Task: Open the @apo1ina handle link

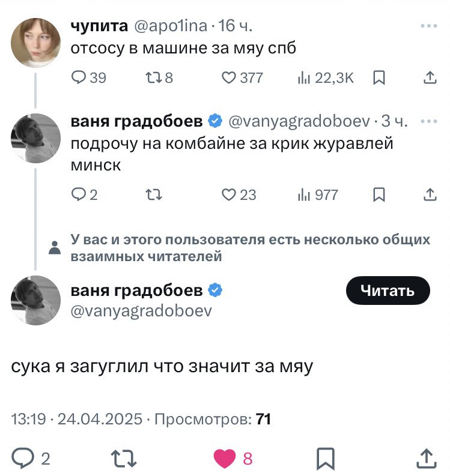Action: click(x=170, y=26)
